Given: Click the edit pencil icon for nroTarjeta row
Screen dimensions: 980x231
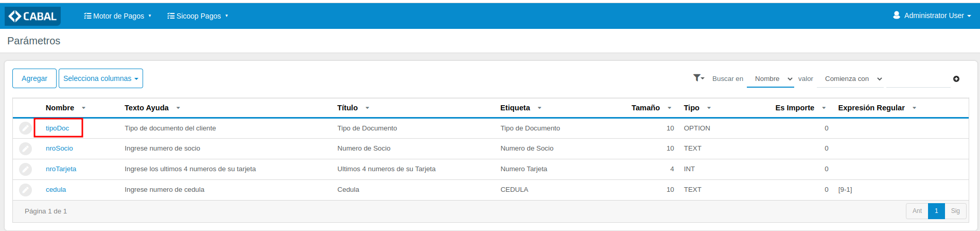Looking at the screenshot, I should (25, 169).
